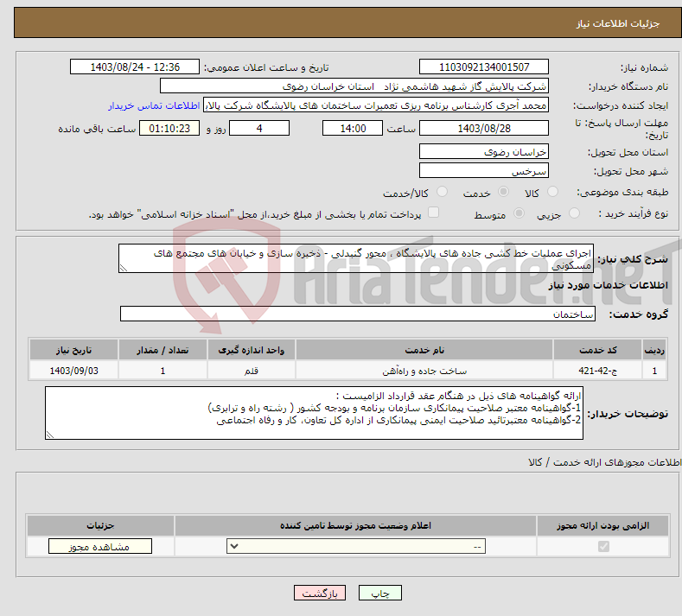This screenshot has width=682, height=616.
Task: Click the remaining time field 01:10:23
Action: [x=169, y=128]
